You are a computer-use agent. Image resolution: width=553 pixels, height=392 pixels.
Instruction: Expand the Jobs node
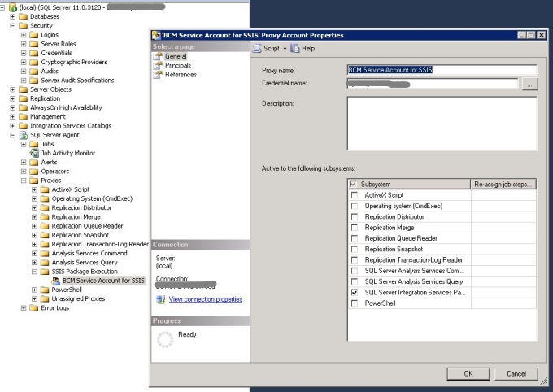coord(24,144)
